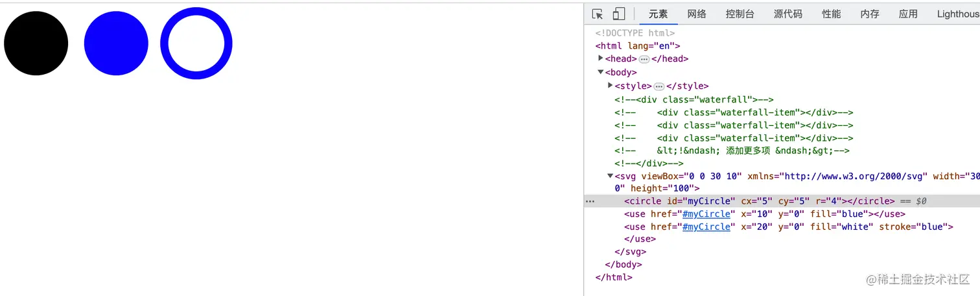Toggle the device toolbar icon
Image resolution: width=980 pixels, height=296 pixels.
(x=619, y=14)
